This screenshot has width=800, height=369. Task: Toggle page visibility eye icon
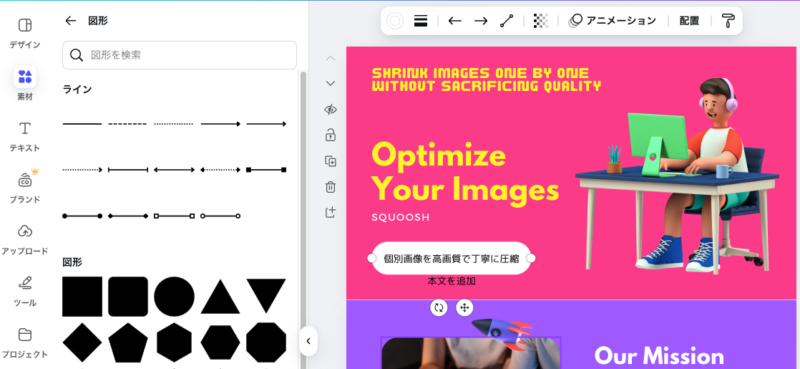pos(331,109)
